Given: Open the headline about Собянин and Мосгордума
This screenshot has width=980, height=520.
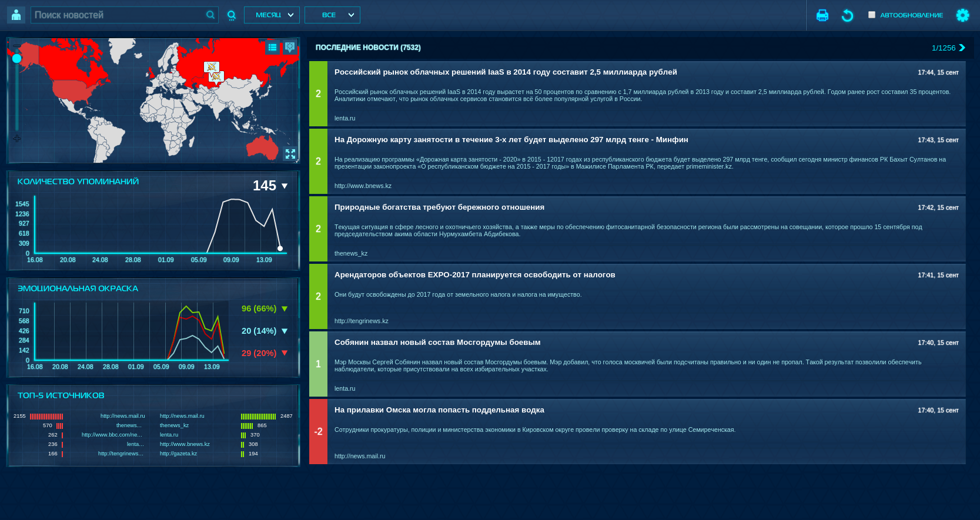Looking at the screenshot, I should (x=437, y=343).
